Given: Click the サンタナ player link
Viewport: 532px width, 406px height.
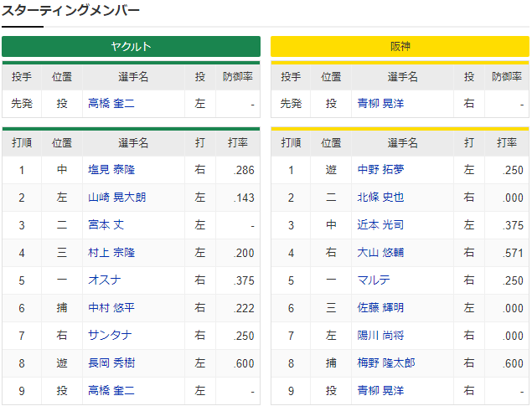Looking at the screenshot, I should (x=110, y=335).
